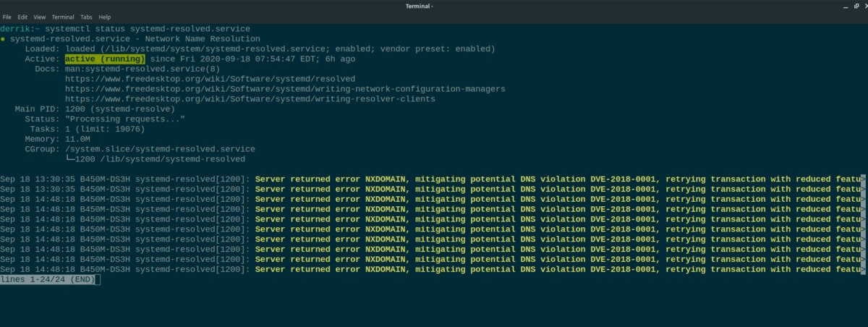Image resolution: width=868 pixels, height=327 pixels.
Task: Click the 'derrik:~' shell prompt
Action: point(20,28)
